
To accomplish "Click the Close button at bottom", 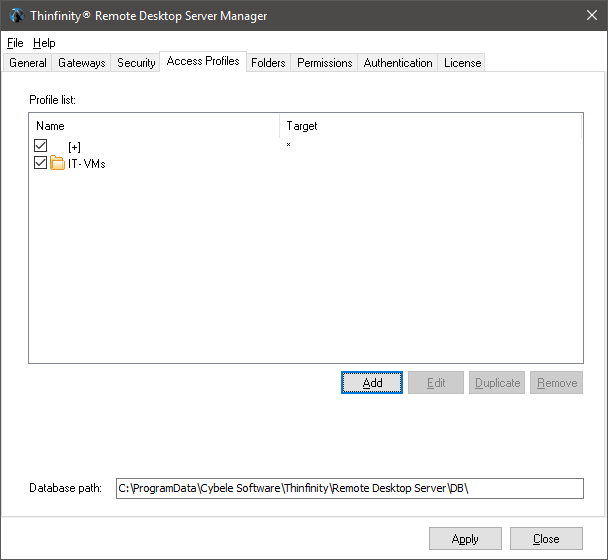I will (546, 539).
